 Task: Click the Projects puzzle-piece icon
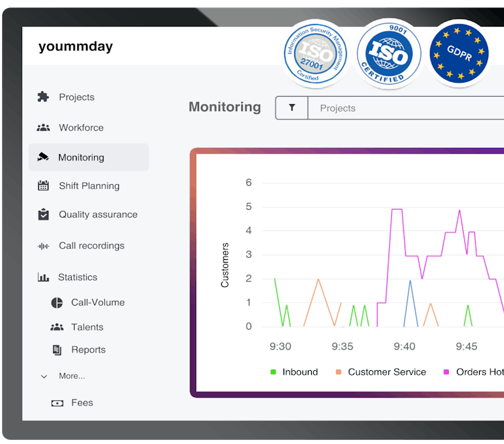pos(43,97)
